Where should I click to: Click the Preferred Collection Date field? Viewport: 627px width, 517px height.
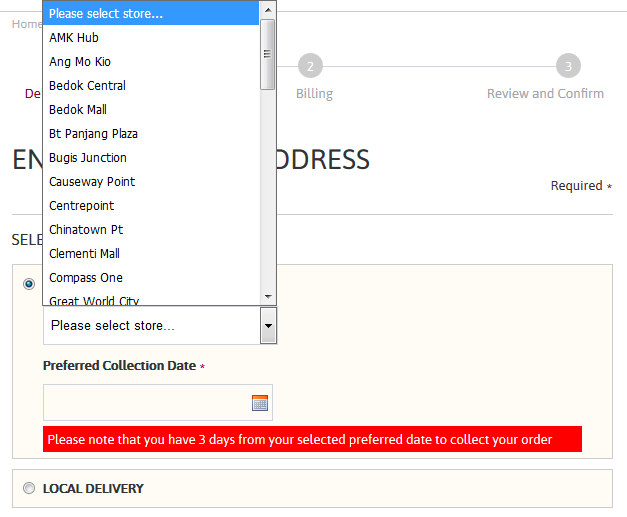point(145,403)
